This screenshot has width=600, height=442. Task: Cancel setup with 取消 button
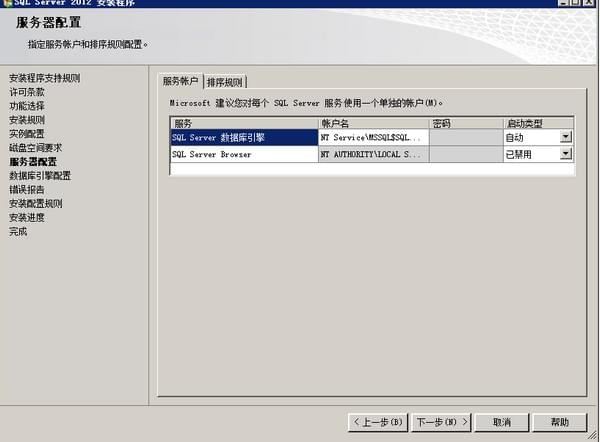click(502, 422)
